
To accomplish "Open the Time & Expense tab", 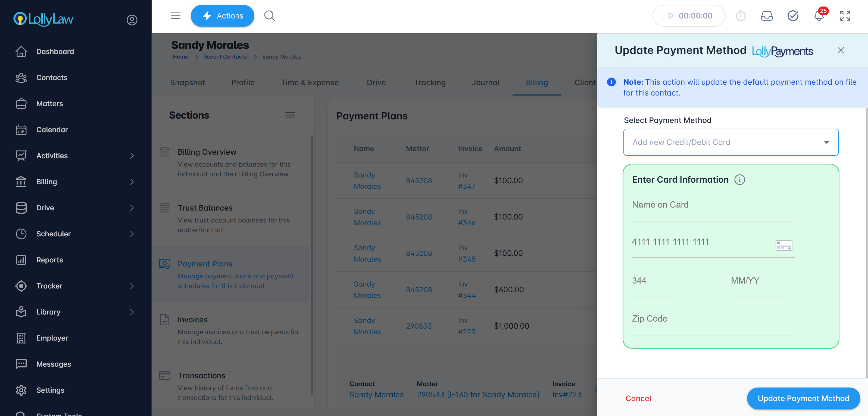I will click(309, 82).
